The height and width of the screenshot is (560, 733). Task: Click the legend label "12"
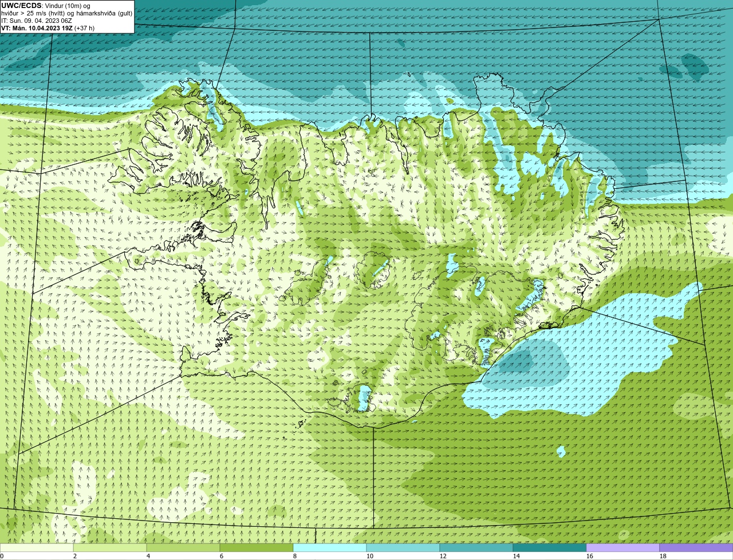[x=443, y=556]
